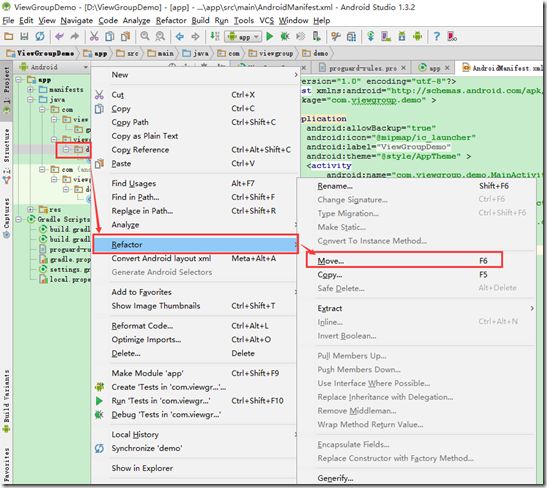Click the Save All toolbar icon
This screenshot has height=488, width=547.
pyautogui.click(x=24, y=36)
